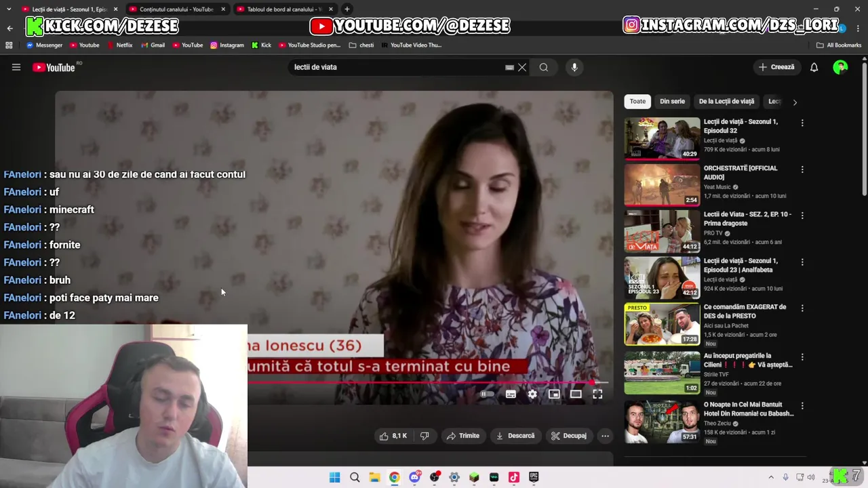Go back in browser history

(9, 28)
